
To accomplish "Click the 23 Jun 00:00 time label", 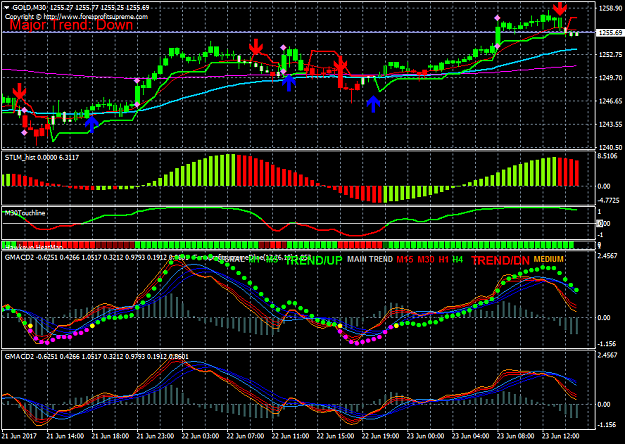I will coord(426,436).
